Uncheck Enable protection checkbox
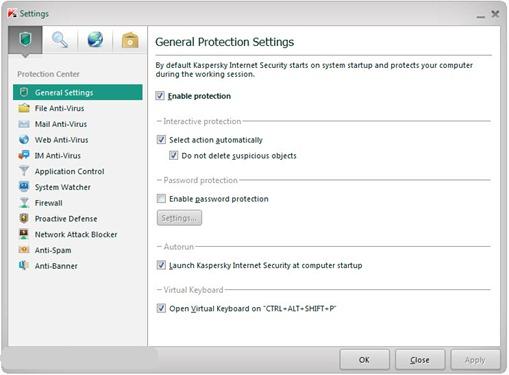Screen dimensions: 509x375 tap(160, 96)
